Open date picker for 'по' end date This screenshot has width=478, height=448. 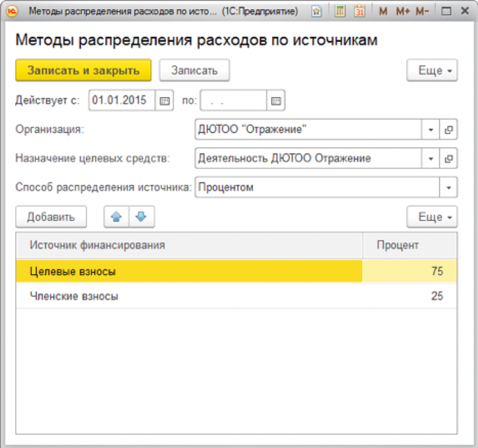click(x=276, y=101)
